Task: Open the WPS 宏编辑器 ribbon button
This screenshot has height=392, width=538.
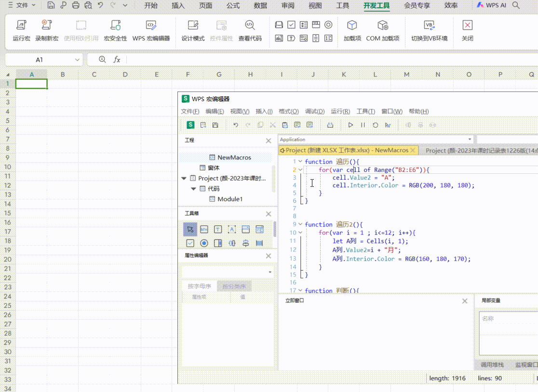Action: pos(151,30)
